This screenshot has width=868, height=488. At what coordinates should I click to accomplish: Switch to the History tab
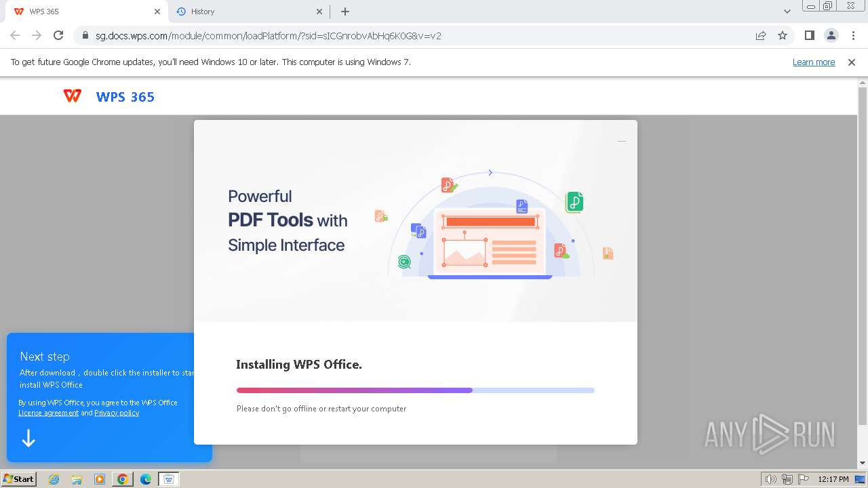248,12
